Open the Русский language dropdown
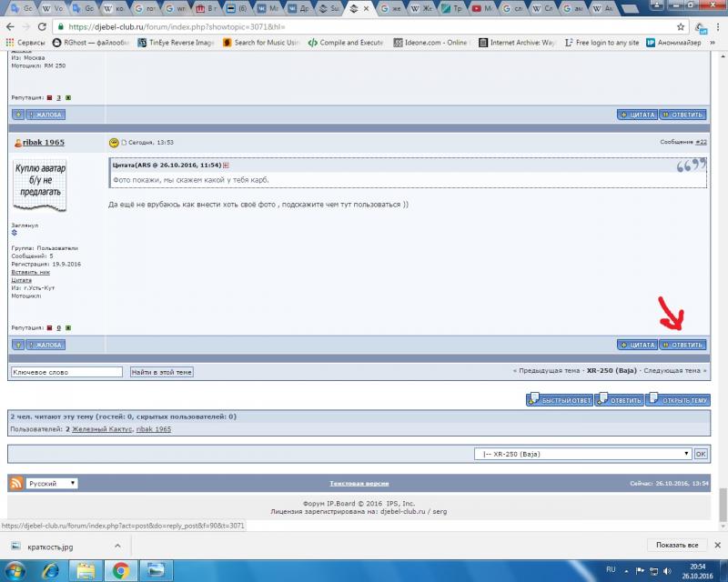Screen dimensions: 728x582 [52, 484]
